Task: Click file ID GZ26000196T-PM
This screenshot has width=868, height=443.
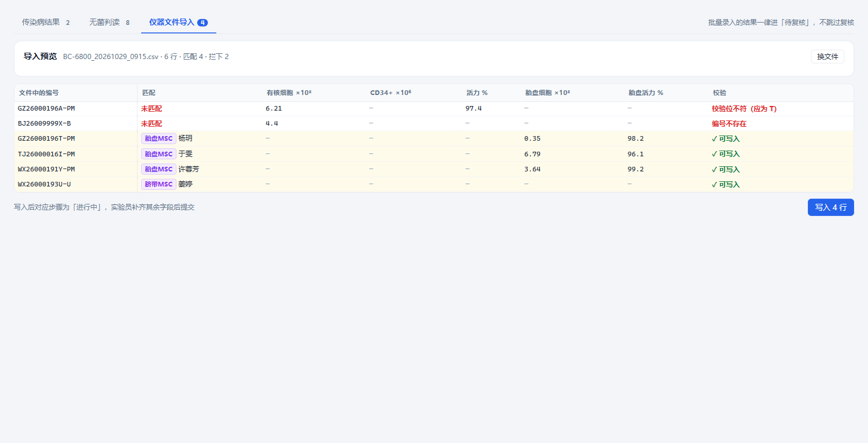Action: coord(46,138)
